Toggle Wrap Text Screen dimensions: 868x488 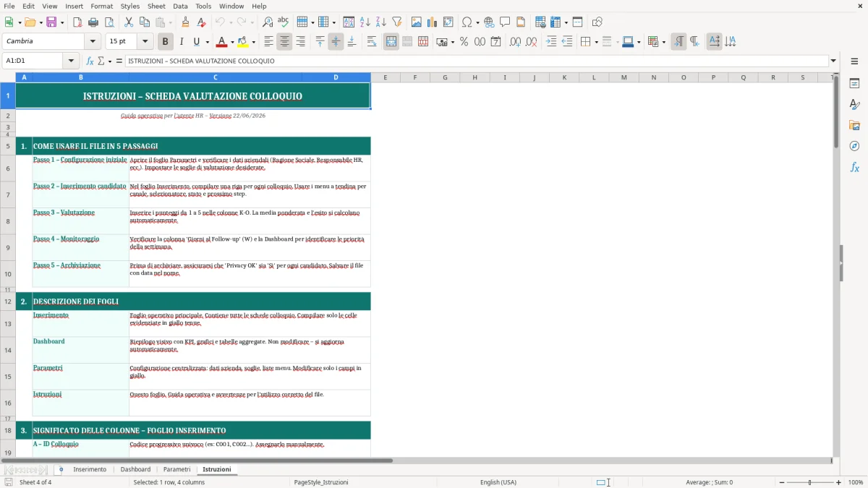[372, 42]
